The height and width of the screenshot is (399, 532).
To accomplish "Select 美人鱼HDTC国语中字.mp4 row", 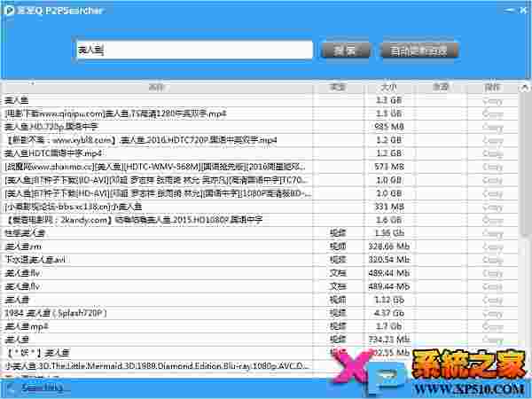I will tap(260, 153).
